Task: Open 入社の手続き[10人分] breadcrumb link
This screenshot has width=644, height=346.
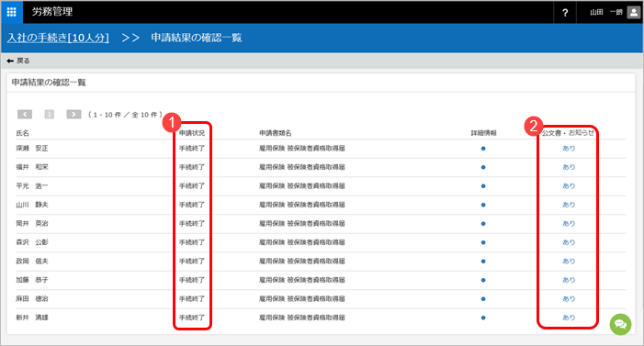Action: [x=58, y=38]
